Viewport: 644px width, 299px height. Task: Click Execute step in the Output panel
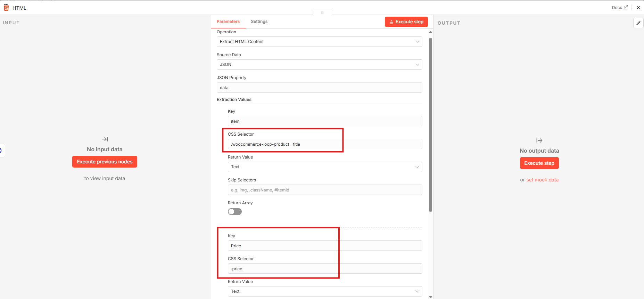539,163
